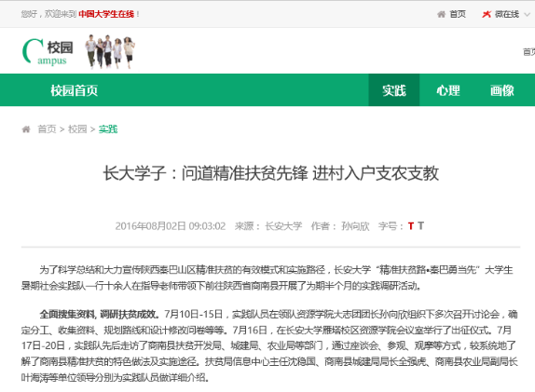Click the red 微在线 logo icon
This screenshot has width=535, height=392.
tap(487, 14)
